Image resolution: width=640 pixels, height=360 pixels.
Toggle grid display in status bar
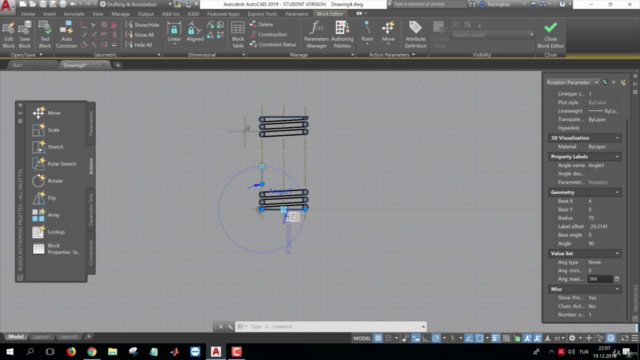[x=378, y=338]
